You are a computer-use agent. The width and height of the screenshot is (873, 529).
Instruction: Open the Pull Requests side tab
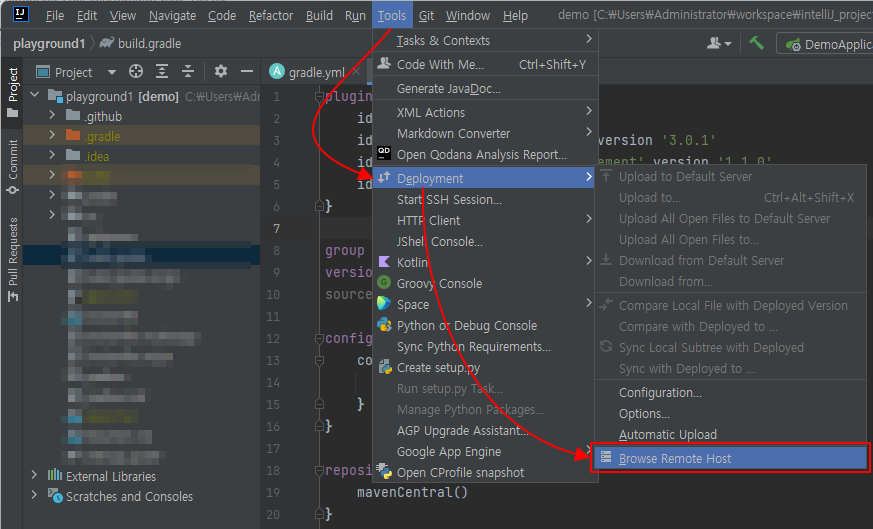pyautogui.click(x=12, y=259)
